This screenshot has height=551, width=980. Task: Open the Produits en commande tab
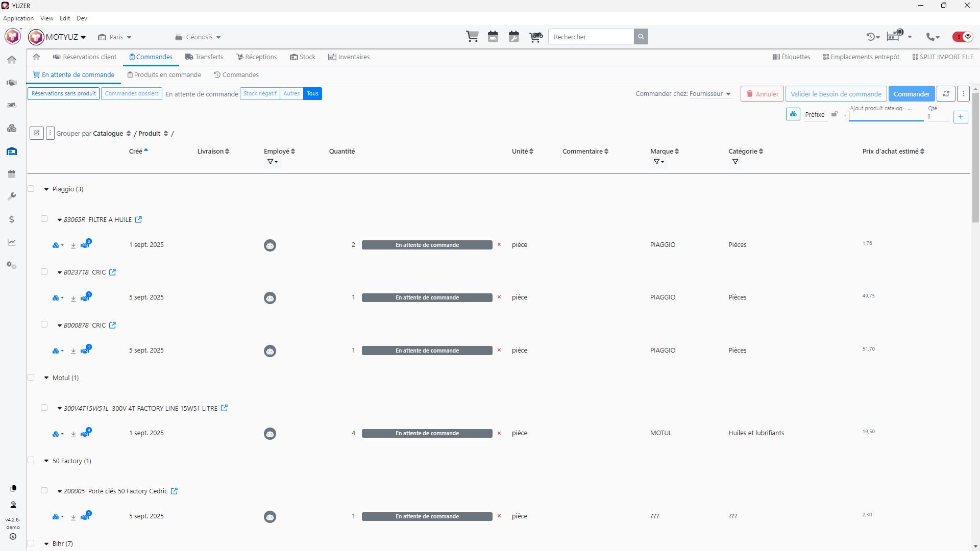click(x=164, y=75)
